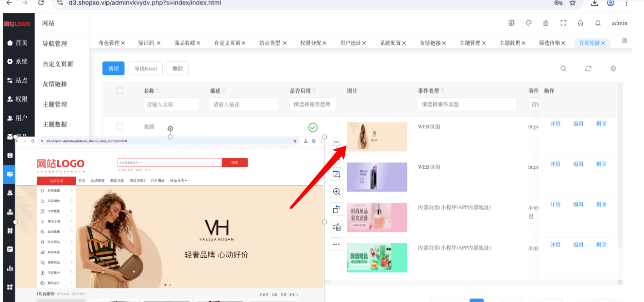Open the beige VH banner thumbnail
Image resolution: width=644 pixels, height=302 pixels.
(x=377, y=137)
